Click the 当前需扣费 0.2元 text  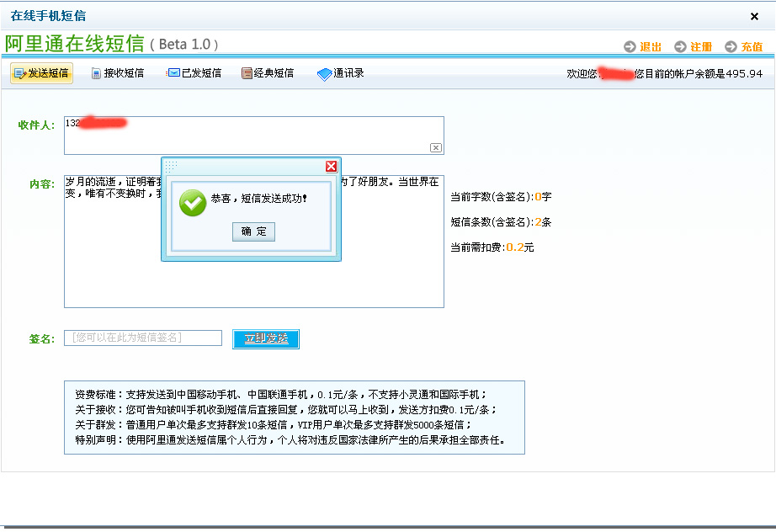[x=492, y=247]
